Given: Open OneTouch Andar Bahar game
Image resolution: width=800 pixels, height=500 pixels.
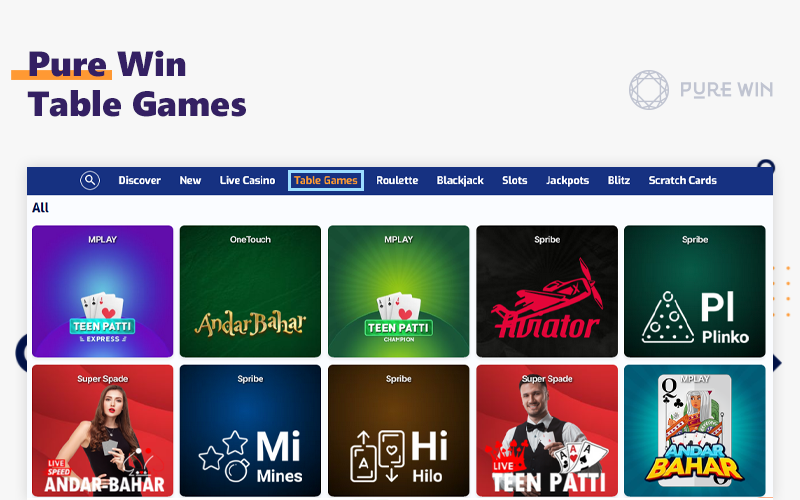Looking at the screenshot, I should (250, 291).
